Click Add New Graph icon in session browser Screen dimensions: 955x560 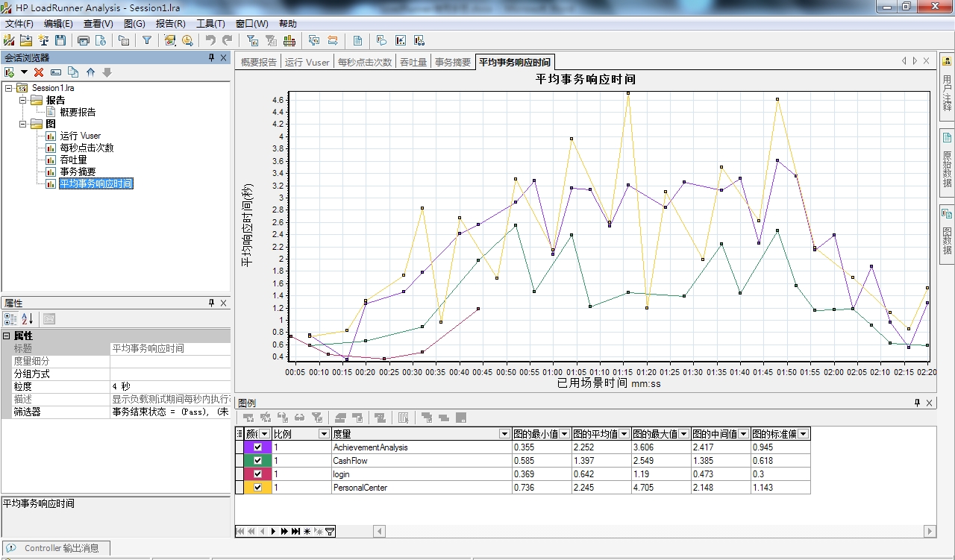pyautogui.click(x=10, y=72)
